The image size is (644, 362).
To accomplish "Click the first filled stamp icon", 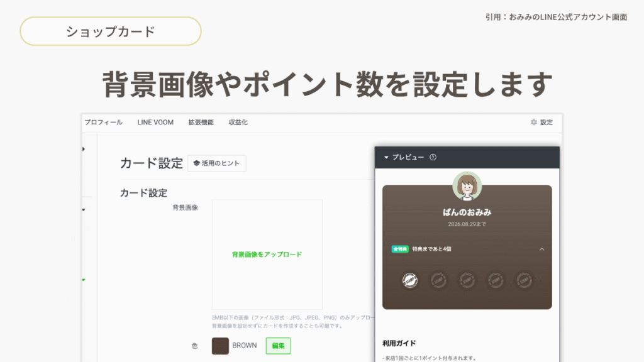I will [410, 280].
